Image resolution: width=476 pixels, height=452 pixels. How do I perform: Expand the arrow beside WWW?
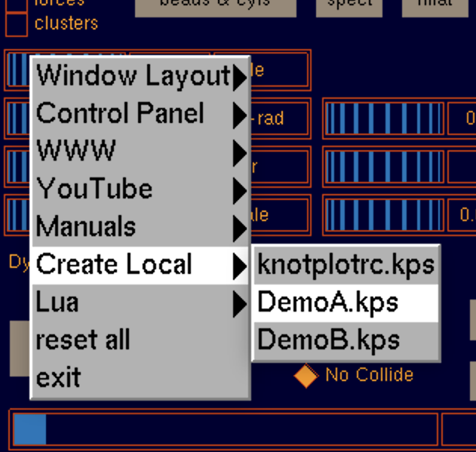tap(240, 152)
